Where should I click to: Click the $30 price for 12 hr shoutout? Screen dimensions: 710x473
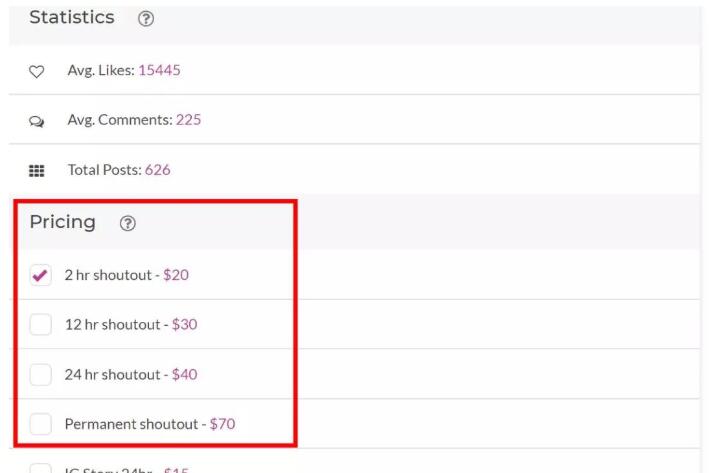[184, 325]
